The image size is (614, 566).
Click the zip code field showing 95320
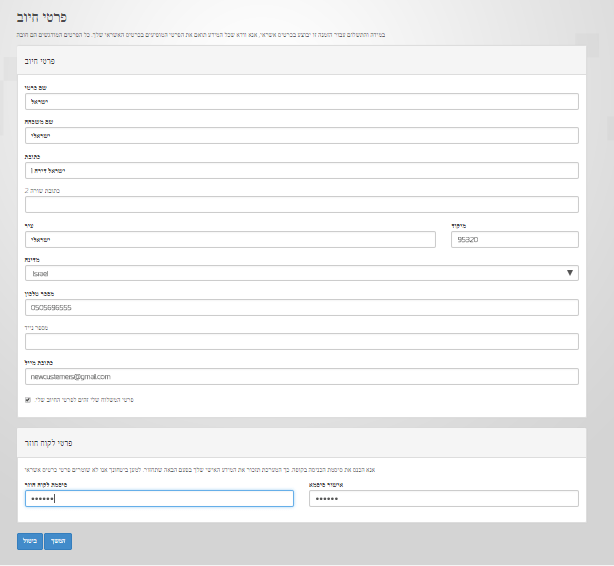pos(514,239)
